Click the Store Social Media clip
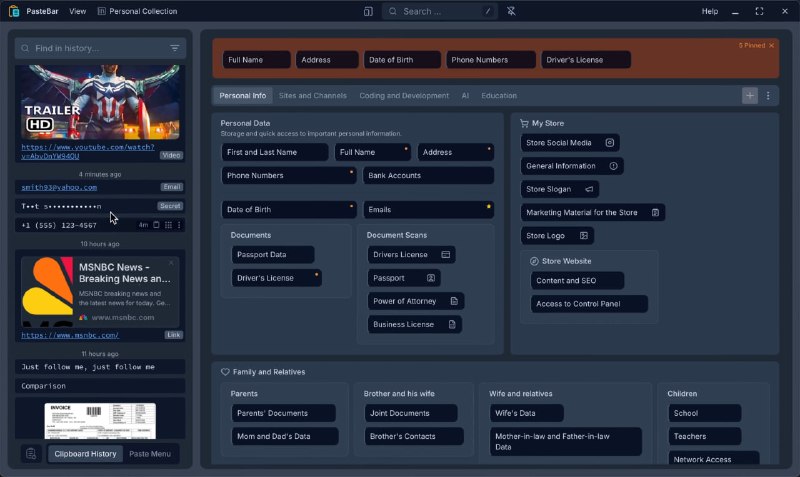 tap(570, 143)
